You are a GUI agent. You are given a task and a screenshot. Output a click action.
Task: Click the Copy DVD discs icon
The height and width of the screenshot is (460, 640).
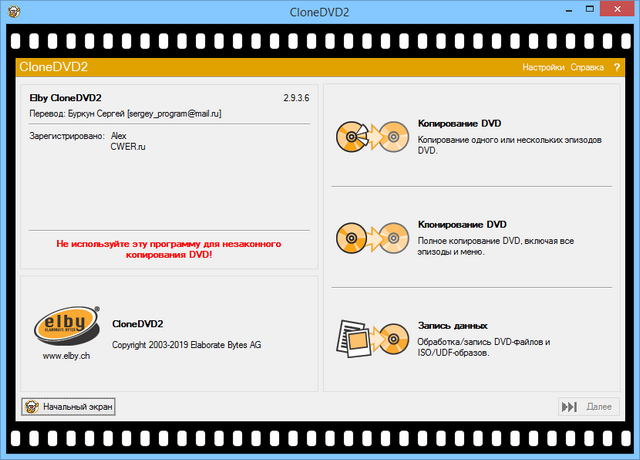372,137
